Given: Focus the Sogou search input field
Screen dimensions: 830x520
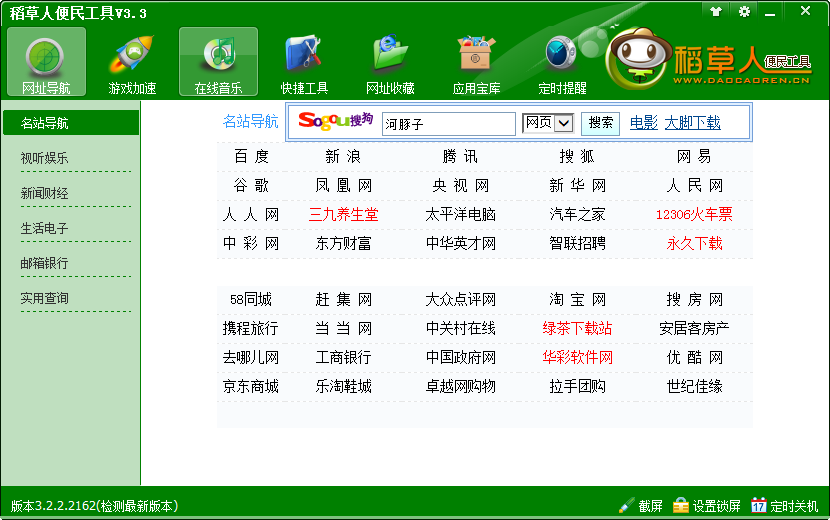Looking at the screenshot, I should 448,124.
